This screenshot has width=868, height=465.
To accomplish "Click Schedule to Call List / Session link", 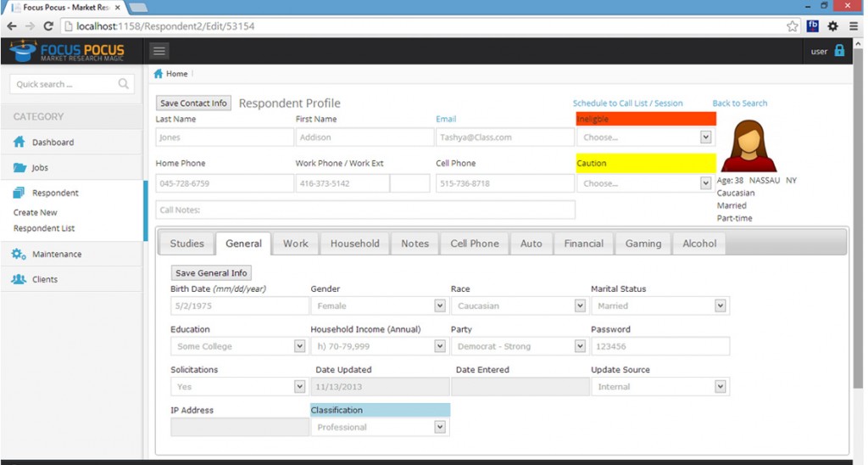I will point(627,104).
